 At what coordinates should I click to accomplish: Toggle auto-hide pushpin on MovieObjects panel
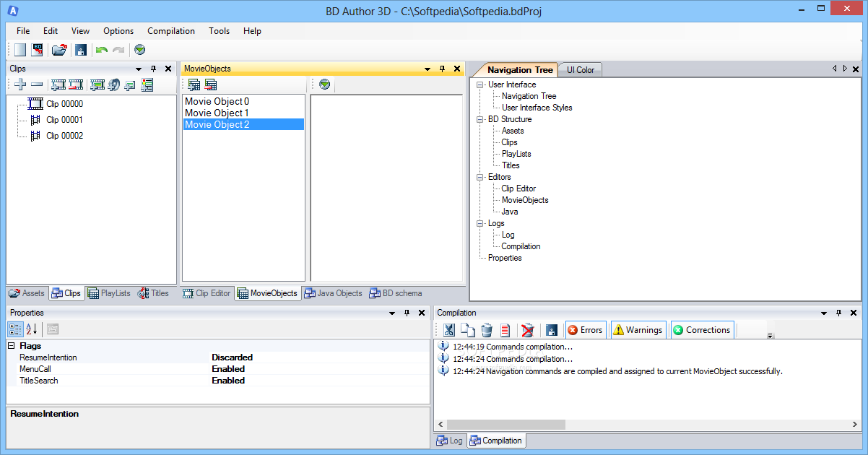(x=442, y=69)
